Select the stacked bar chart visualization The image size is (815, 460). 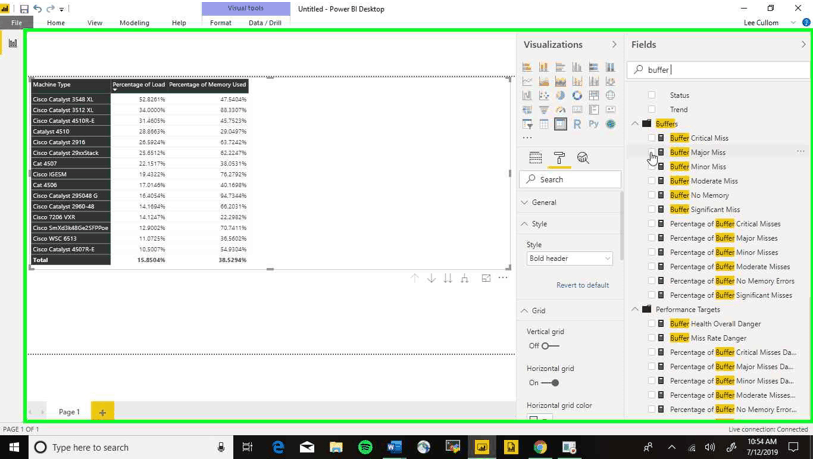click(x=527, y=67)
